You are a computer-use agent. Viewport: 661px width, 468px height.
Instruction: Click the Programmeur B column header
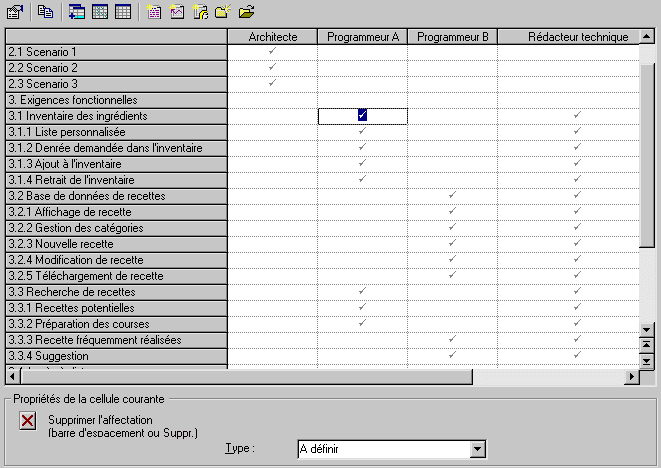[x=452, y=37]
